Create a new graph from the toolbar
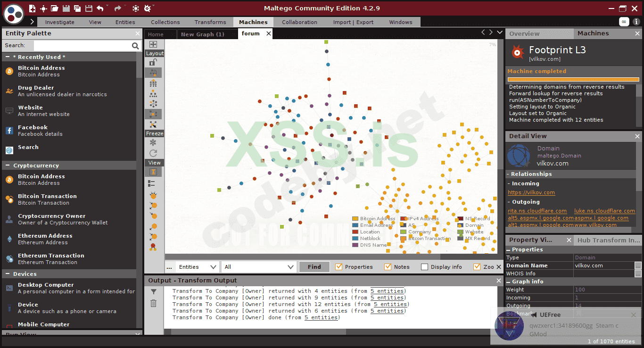644x348 pixels. point(32,8)
